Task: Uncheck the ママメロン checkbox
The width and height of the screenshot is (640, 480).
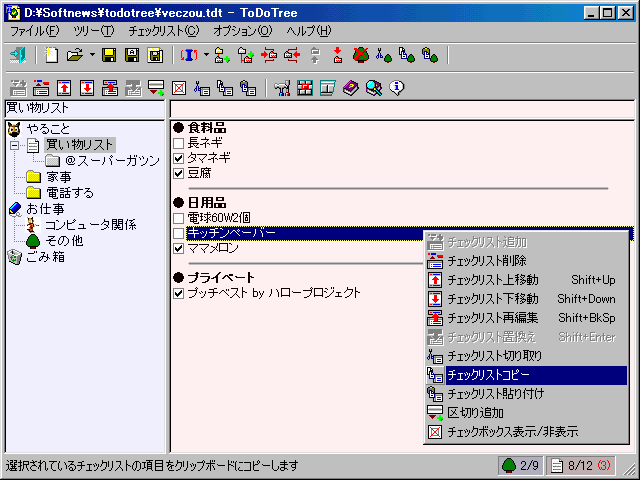Action: point(178,249)
